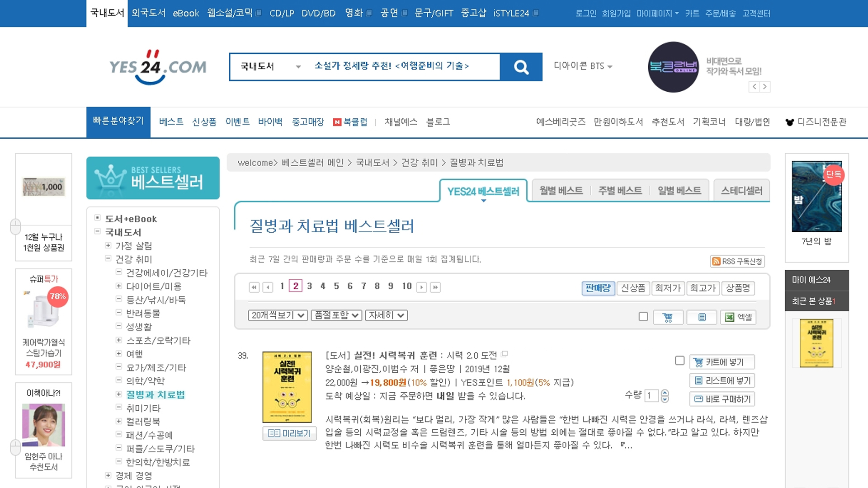868x488 pixels.
Task: Expand the 다이어트/미용 category
Action: point(118,286)
